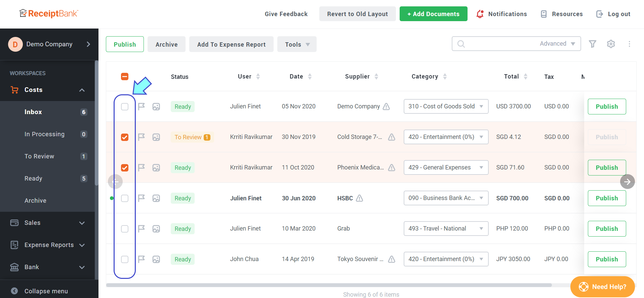Select the Grab row checkbox
The image size is (644, 298).
click(125, 229)
